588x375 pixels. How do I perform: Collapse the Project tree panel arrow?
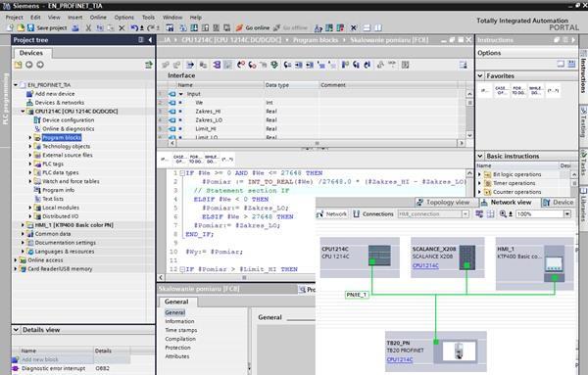150,40
